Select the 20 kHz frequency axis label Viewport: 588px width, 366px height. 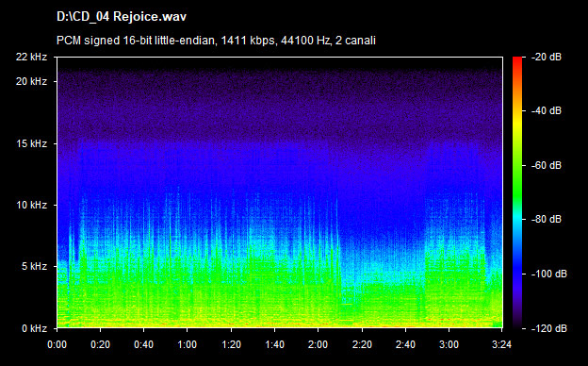coord(31,81)
